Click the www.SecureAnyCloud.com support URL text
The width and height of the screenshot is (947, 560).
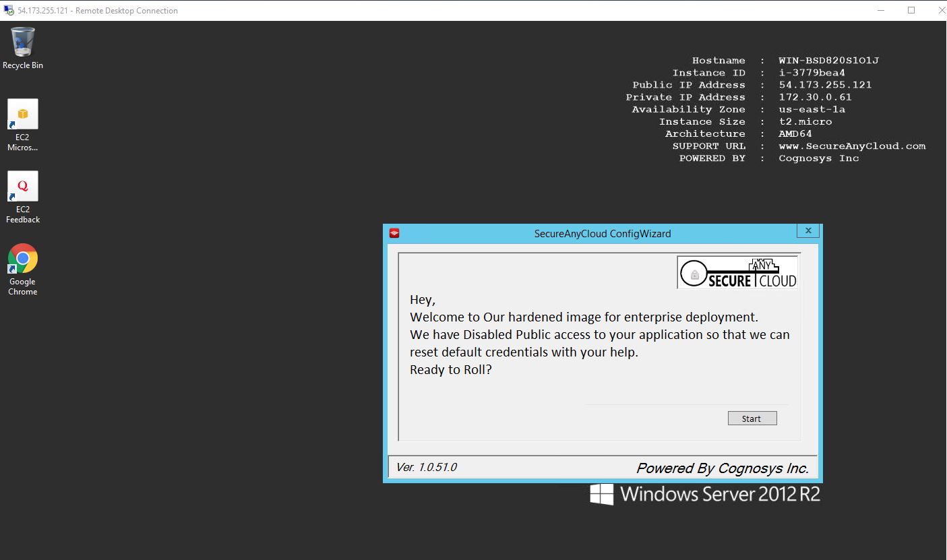point(852,146)
